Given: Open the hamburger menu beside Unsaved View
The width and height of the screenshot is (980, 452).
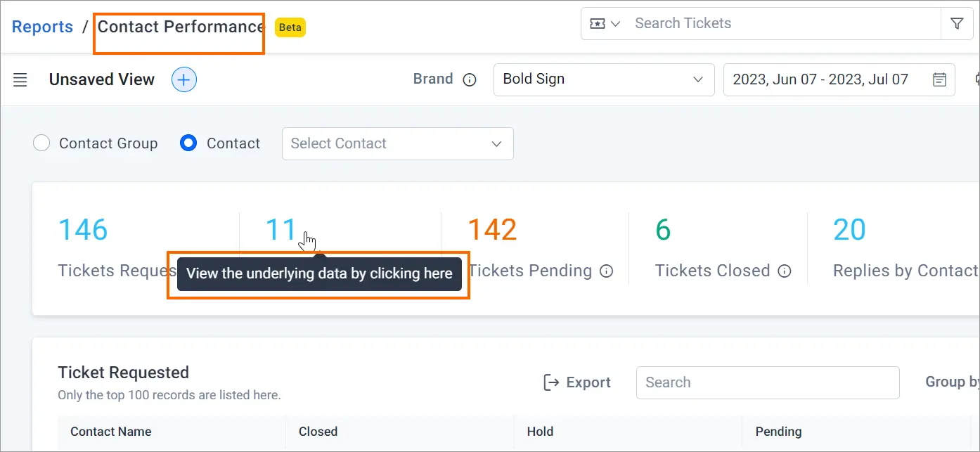Looking at the screenshot, I should (20, 79).
